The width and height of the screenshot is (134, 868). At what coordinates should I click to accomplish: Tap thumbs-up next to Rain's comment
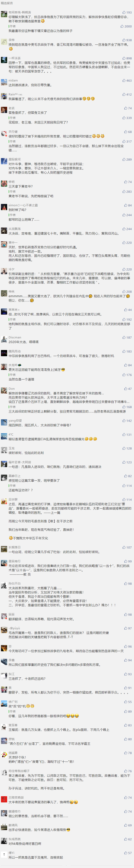point(124,94)
